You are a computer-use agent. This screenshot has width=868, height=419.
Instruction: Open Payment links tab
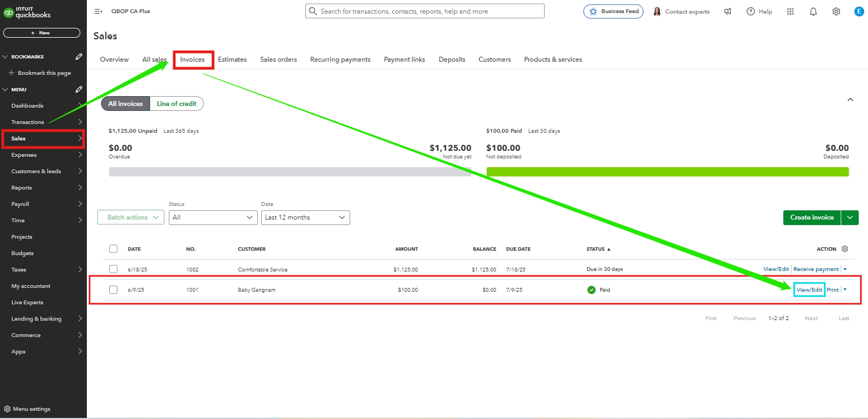404,60
